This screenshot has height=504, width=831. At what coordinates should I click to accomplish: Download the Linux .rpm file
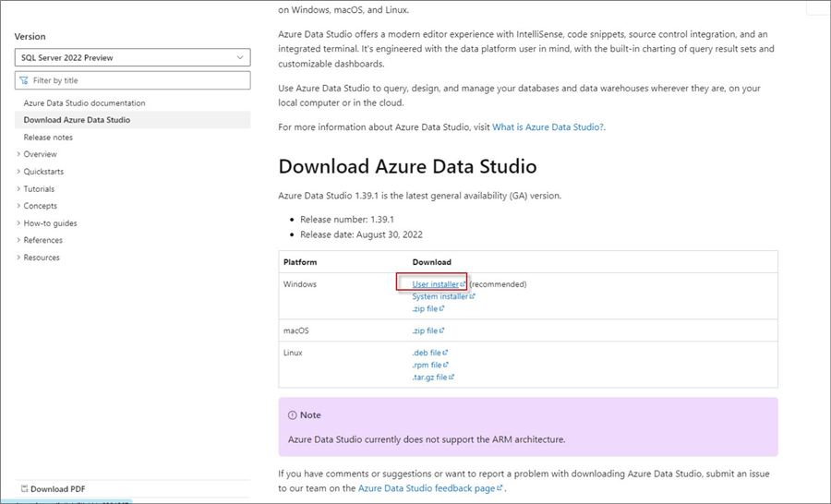(x=428, y=365)
